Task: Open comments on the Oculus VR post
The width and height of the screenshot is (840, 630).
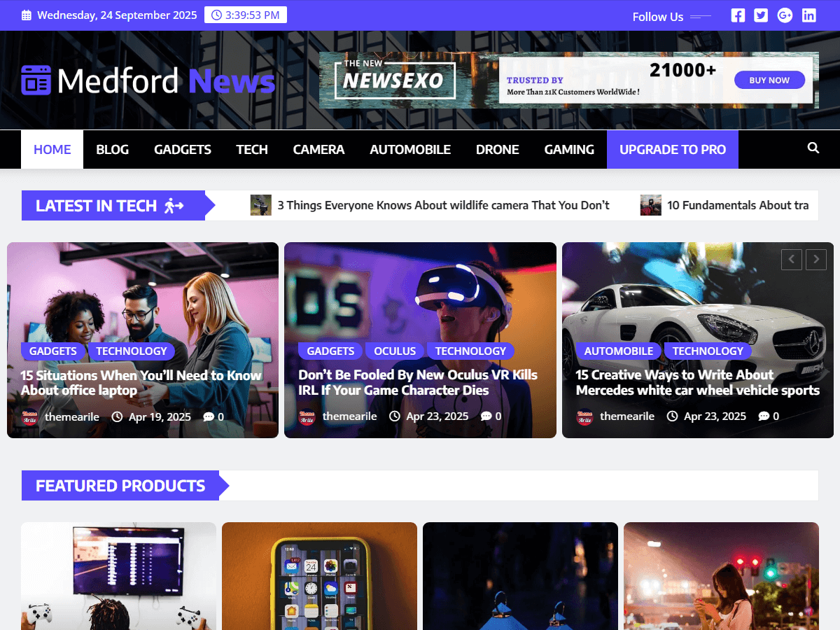Action: point(491,416)
